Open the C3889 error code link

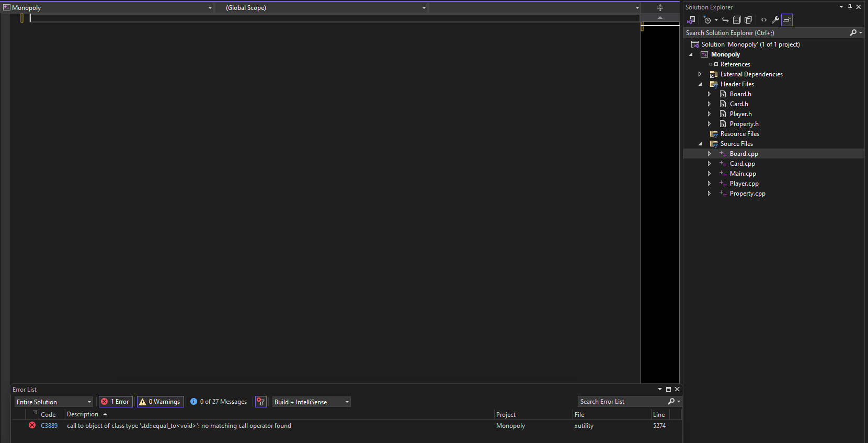coord(49,426)
